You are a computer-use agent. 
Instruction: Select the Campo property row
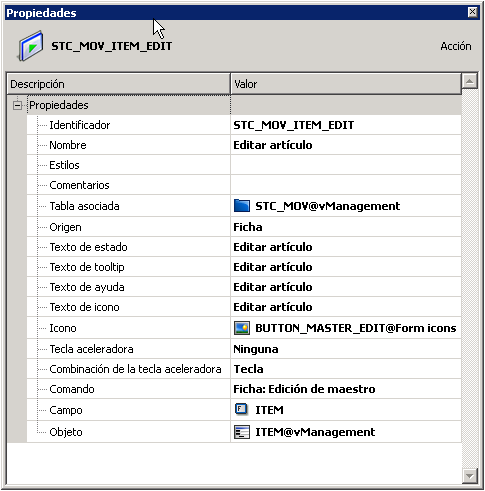coord(244,410)
